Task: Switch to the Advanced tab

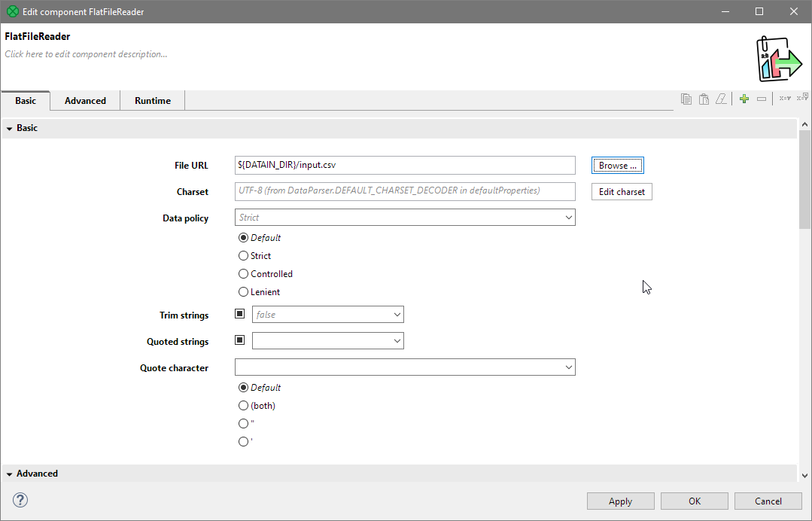Action: (84, 100)
